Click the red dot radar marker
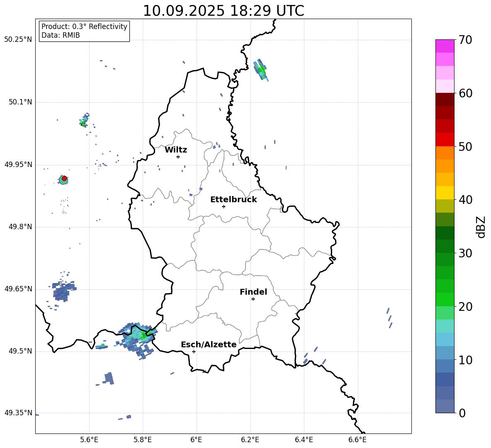The height and width of the screenshot is (448, 491). click(64, 179)
